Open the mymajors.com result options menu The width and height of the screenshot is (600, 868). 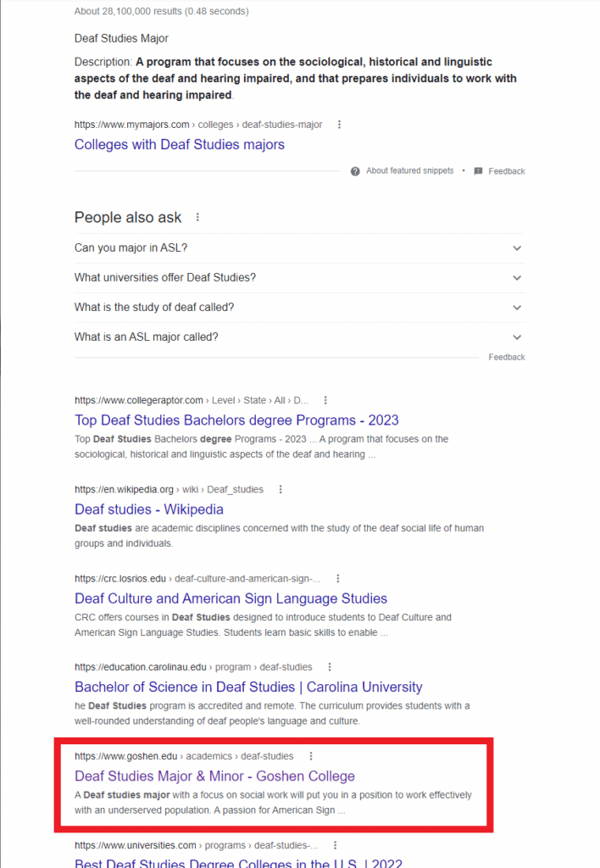click(339, 125)
